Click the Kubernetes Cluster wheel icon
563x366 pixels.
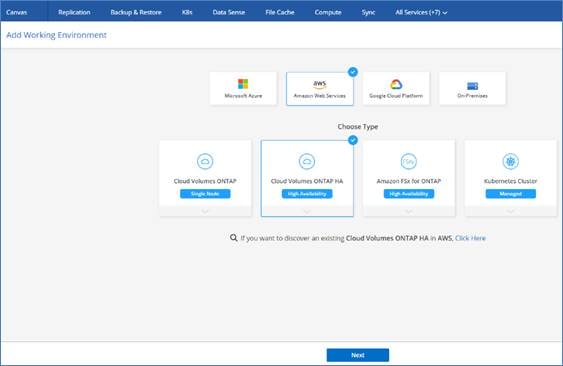[511, 161]
